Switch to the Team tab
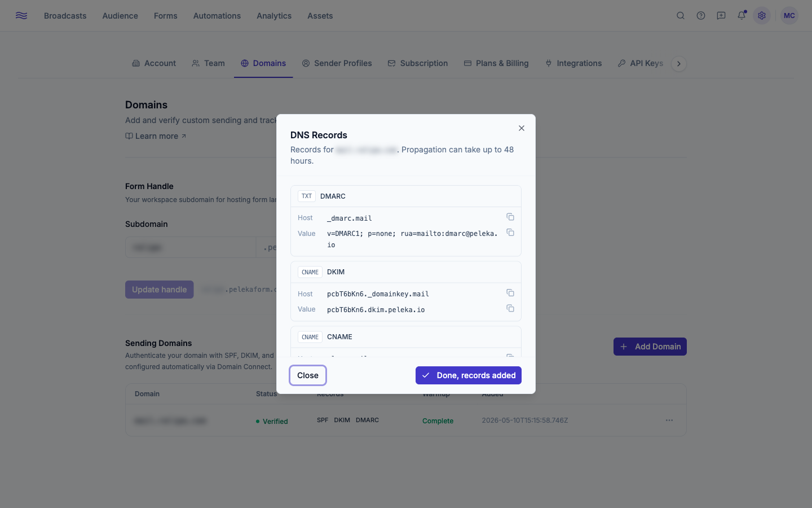 pos(208,63)
